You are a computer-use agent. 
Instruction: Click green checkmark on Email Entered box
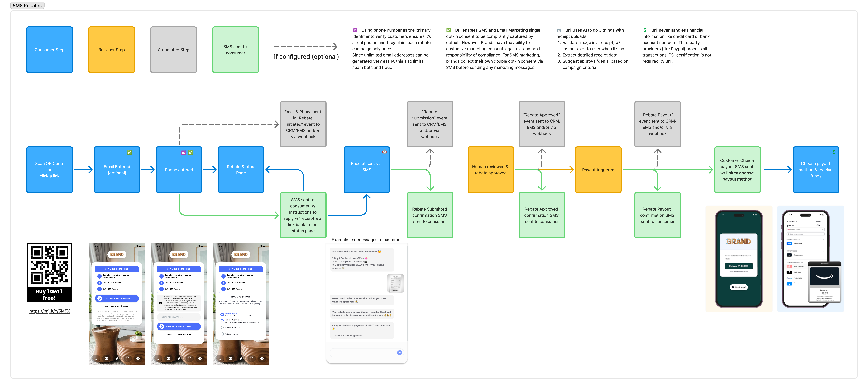click(x=129, y=152)
